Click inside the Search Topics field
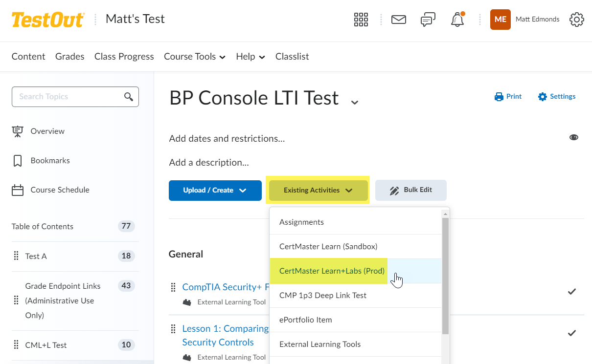Image resolution: width=592 pixels, height=364 pixels. coord(68,97)
